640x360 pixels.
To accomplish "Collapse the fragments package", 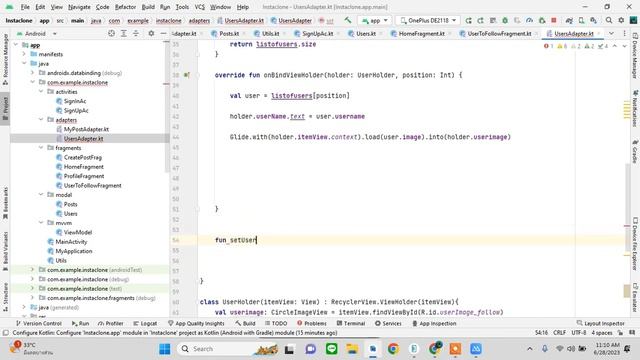I will click(x=41, y=148).
